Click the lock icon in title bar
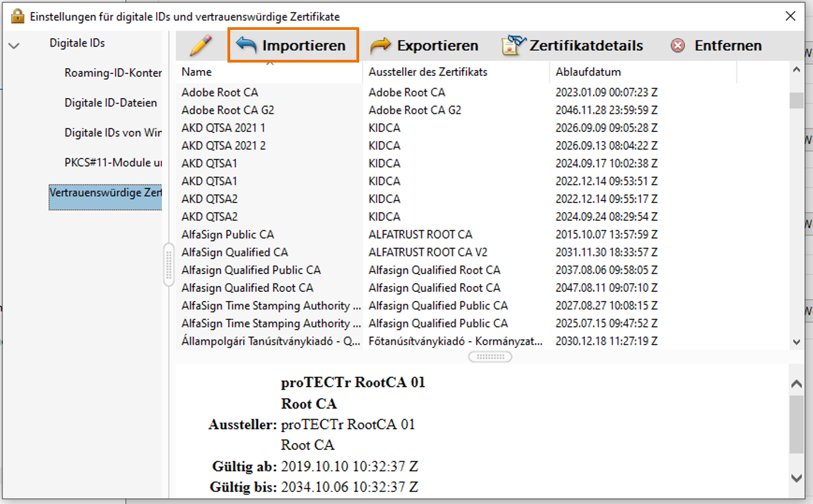 (17, 16)
